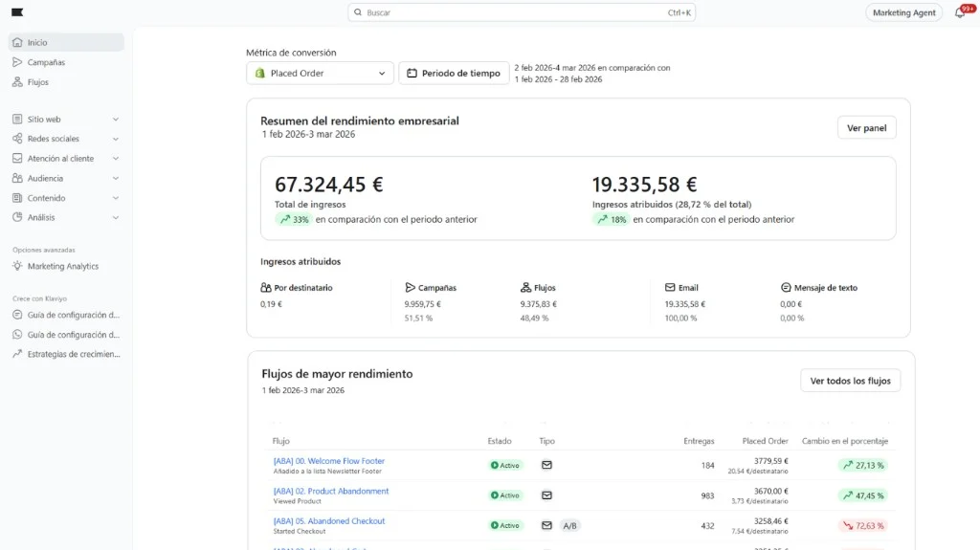
Task: Click the 72,63 % decrease badge
Action: click(x=863, y=526)
